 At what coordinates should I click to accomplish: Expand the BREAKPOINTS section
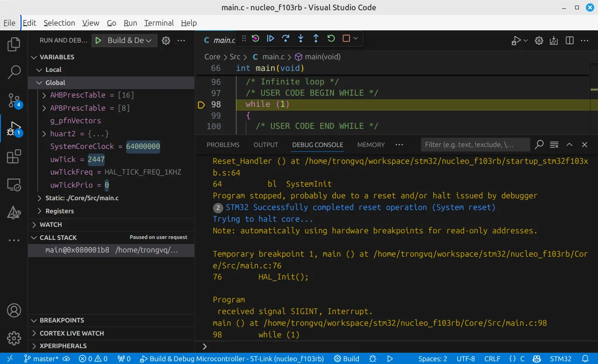(111, 320)
